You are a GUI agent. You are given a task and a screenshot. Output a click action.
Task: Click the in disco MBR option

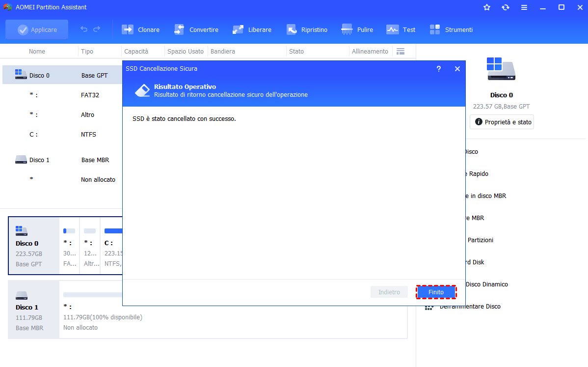click(486, 196)
